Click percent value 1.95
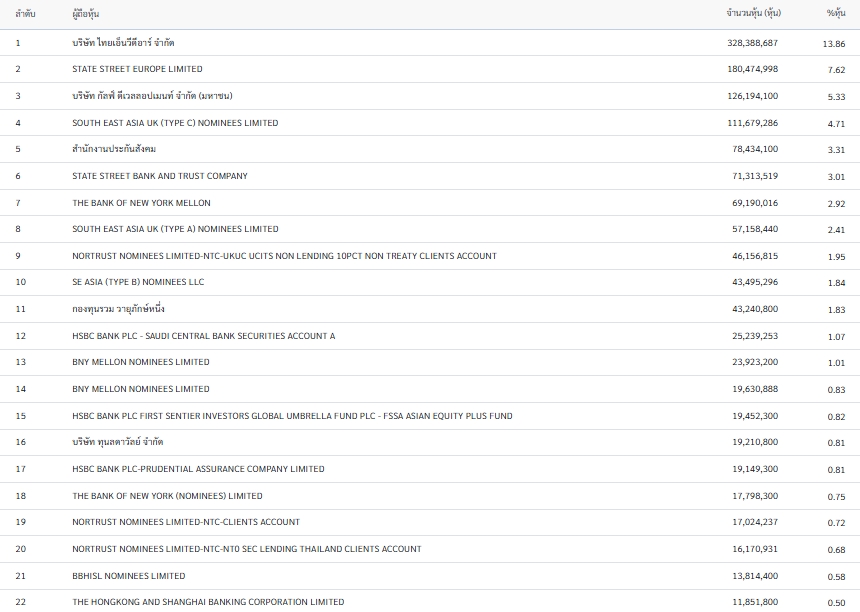Screen dimensions: 860x612 click(836, 257)
